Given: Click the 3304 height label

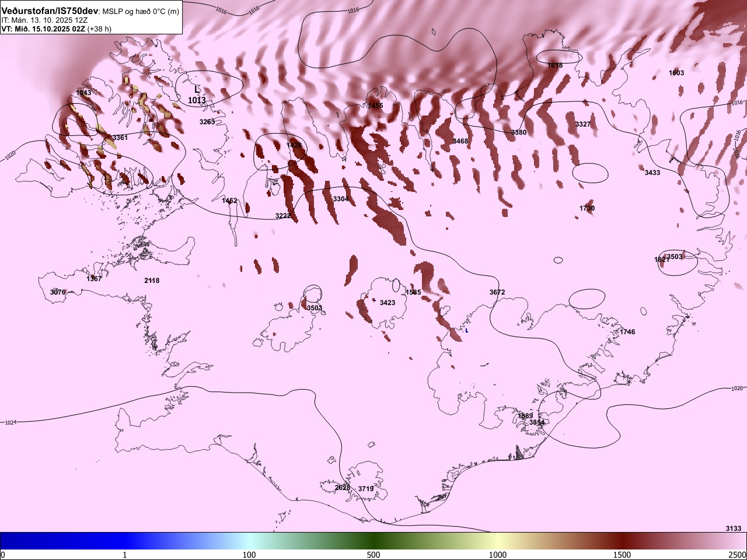Looking at the screenshot, I should click(341, 199).
